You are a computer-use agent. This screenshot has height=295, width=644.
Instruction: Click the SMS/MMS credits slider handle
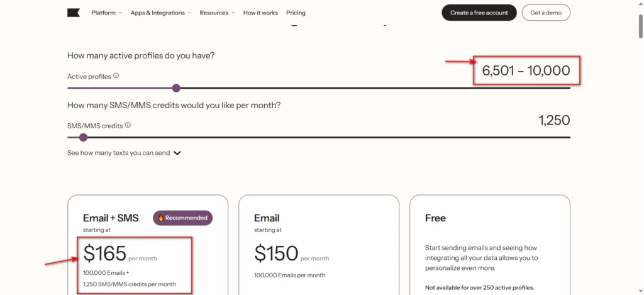84,137
